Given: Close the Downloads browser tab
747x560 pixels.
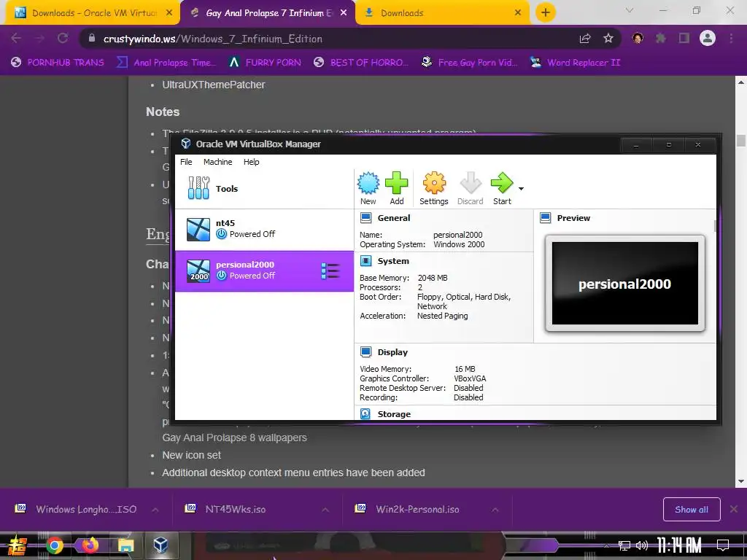Looking at the screenshot, I should [518, 13].
